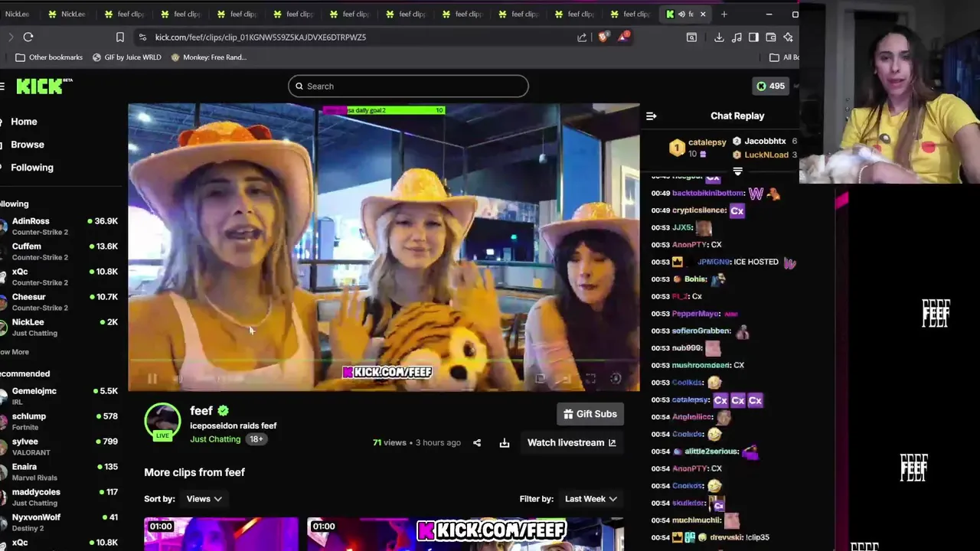Enable theater mode on the video player

point(565,378)
